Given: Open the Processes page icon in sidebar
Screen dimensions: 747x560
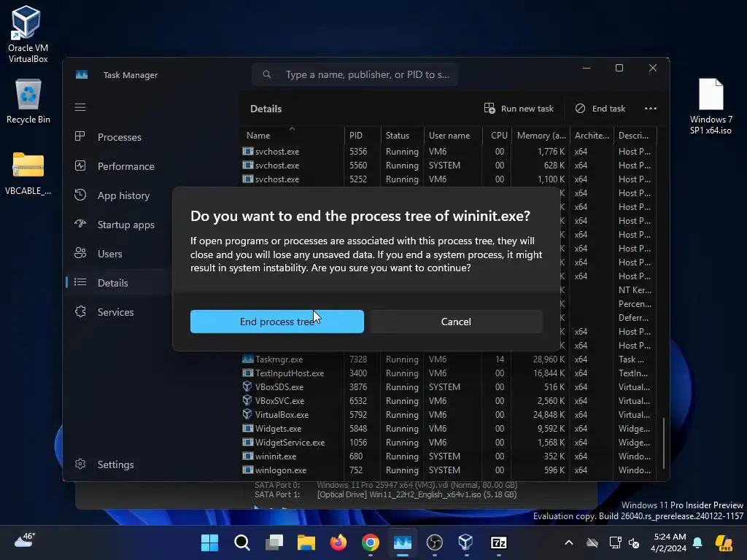Looking at the screenshot, I should tap(80, 136).
